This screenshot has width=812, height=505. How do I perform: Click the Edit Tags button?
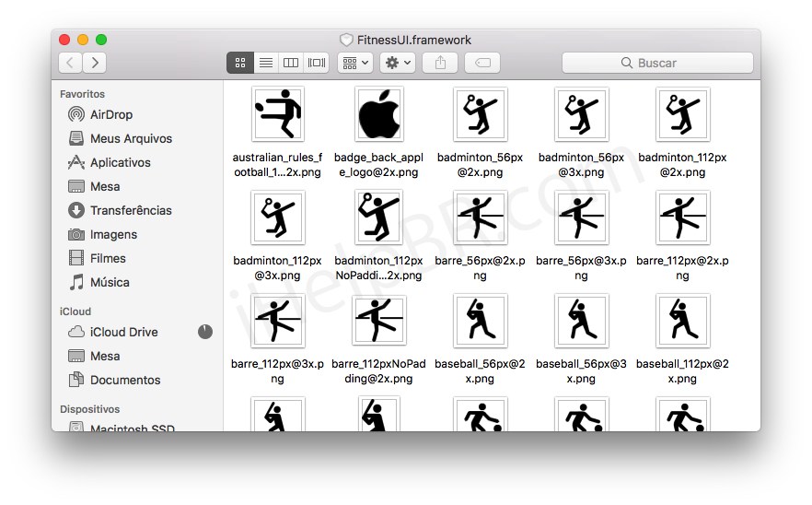pyautogui.click(x=482, y=63)
